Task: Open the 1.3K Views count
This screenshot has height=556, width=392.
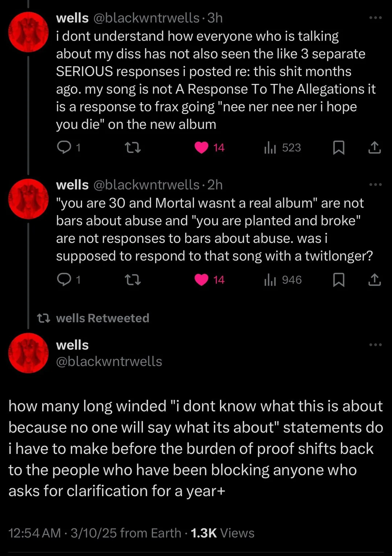Action: click(x=222, y=533)
